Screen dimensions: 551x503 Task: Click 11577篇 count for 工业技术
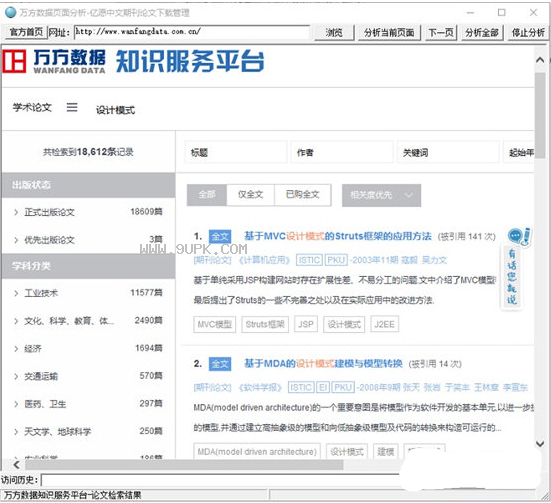point(147,292)
